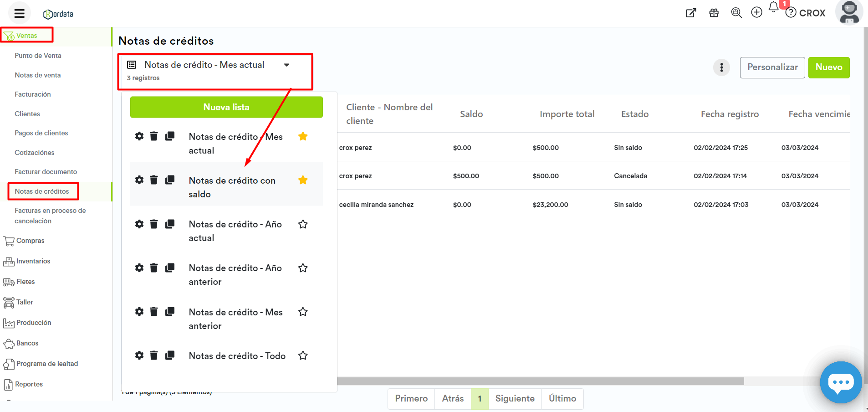
Task: Click the gift icon in top bar
Action: (x=714, y=13)
